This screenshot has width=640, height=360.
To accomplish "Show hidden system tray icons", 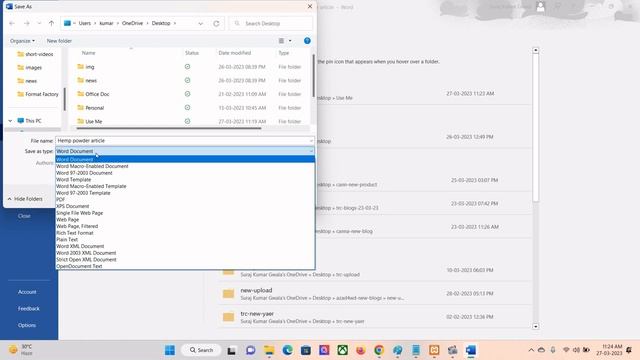I will coord(531,350).
